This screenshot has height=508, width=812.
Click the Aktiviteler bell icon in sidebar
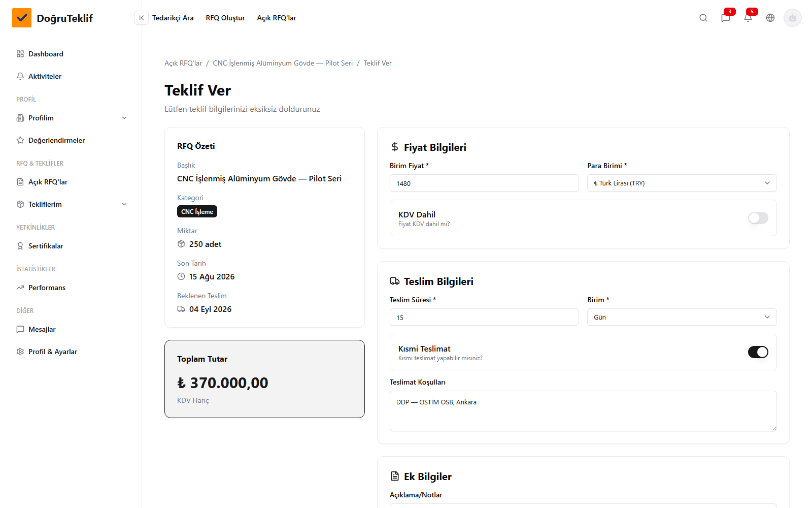point(20,76)
